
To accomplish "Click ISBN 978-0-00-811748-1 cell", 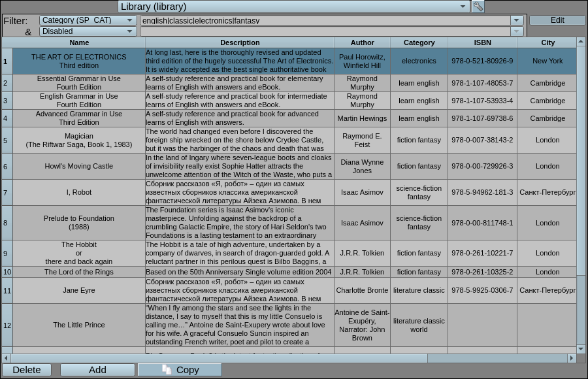I will pyautogui.click(x=482, y=223).
